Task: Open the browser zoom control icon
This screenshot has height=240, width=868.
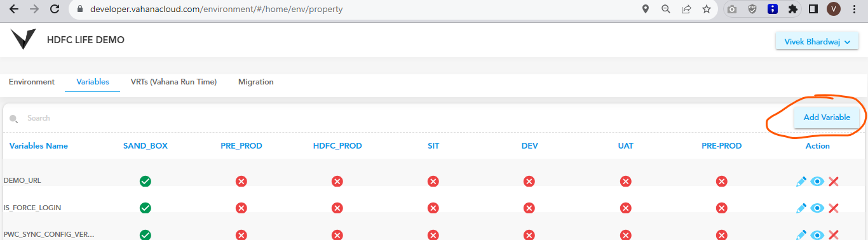Action: (x=666, y=9)
